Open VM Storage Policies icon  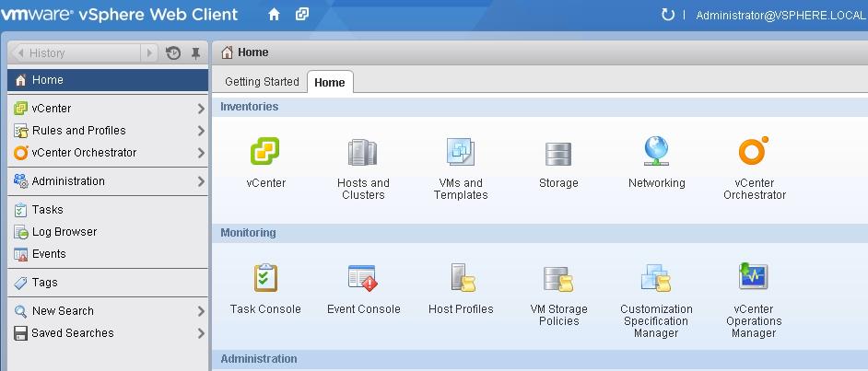[x=558, y=279]
